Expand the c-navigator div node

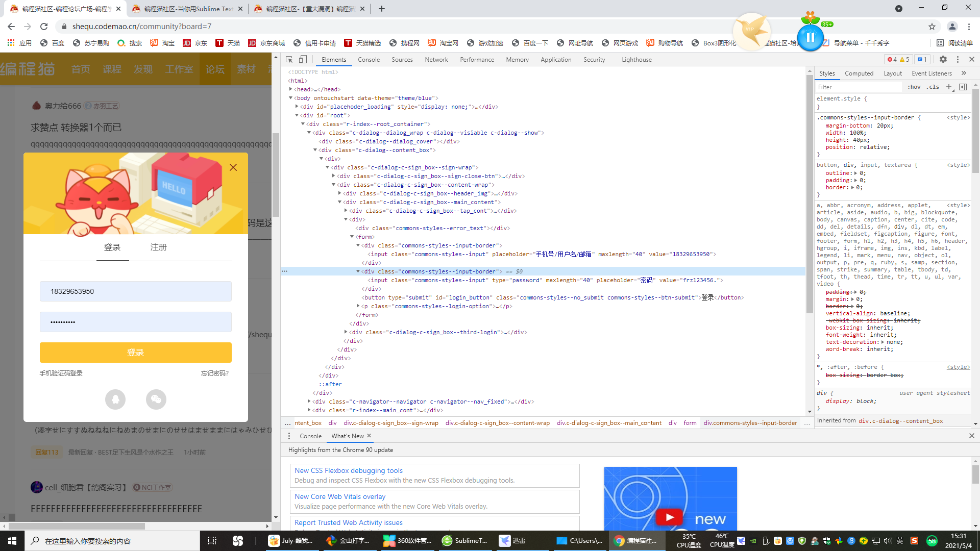(309, 402)
